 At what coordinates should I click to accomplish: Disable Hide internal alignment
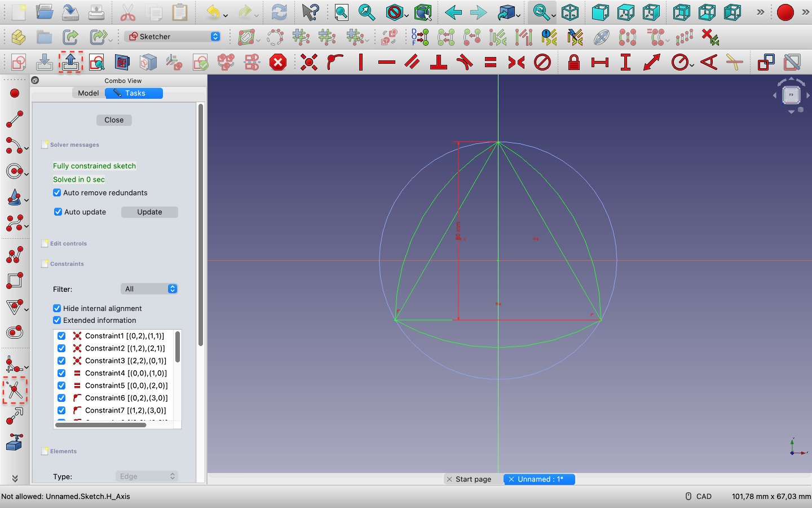[x=57, y=308]
